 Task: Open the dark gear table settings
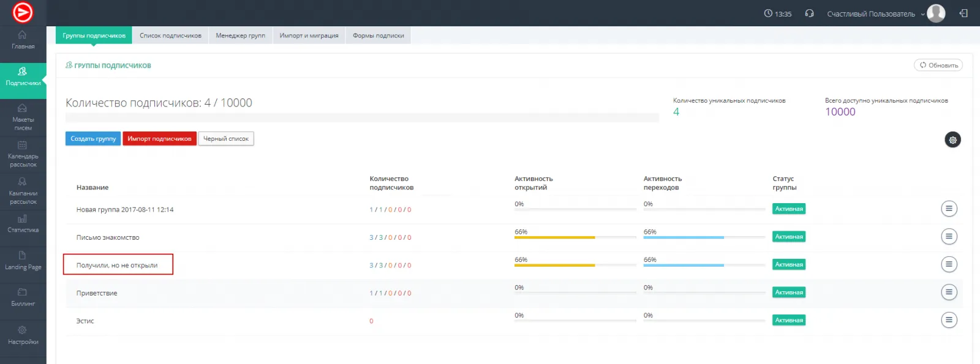952,140
